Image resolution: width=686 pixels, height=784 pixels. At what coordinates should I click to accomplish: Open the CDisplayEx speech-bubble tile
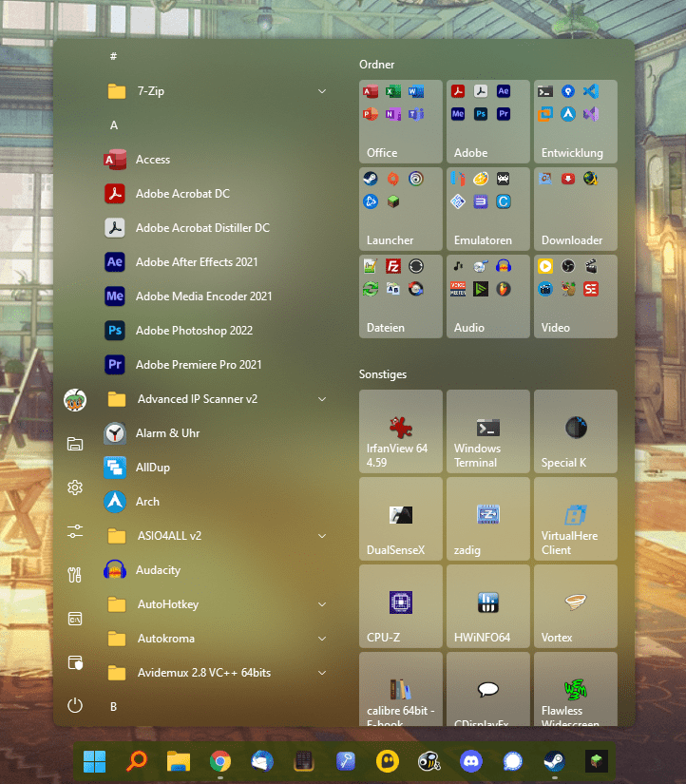pyautogui.click(x=488, y=689)
